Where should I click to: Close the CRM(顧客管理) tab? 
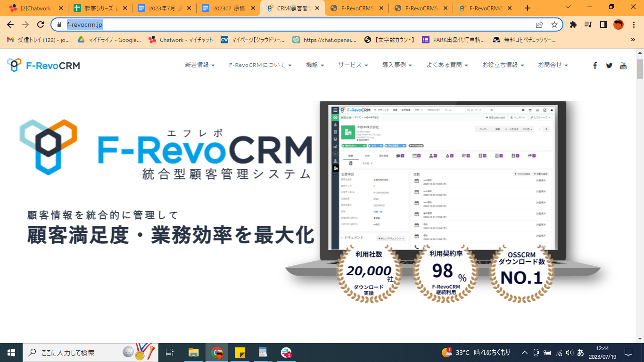[x=317, y=8]
